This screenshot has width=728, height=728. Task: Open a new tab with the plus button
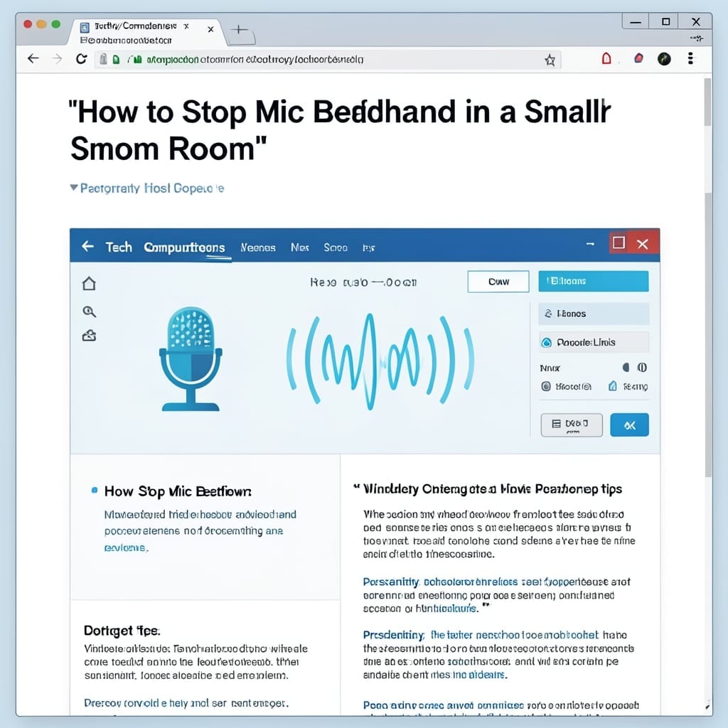[239, 31]
